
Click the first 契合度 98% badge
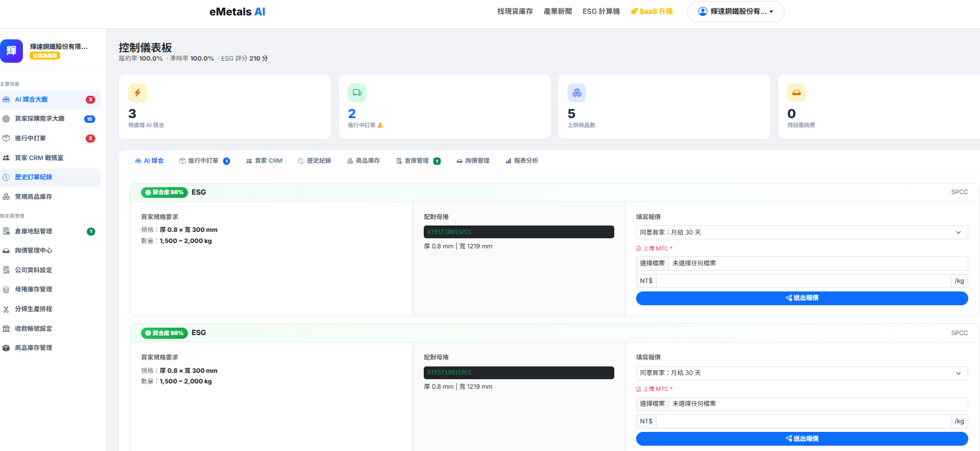[164, 193]
